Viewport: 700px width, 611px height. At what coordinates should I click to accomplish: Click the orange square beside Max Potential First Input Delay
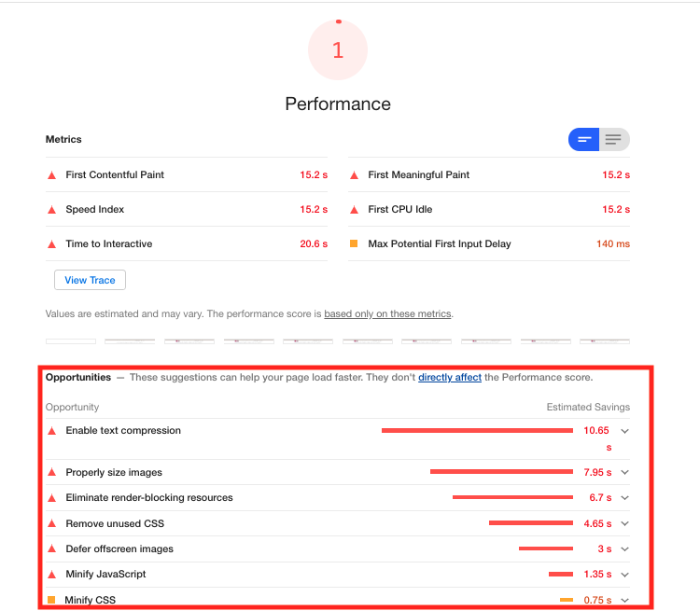(354, 244)
